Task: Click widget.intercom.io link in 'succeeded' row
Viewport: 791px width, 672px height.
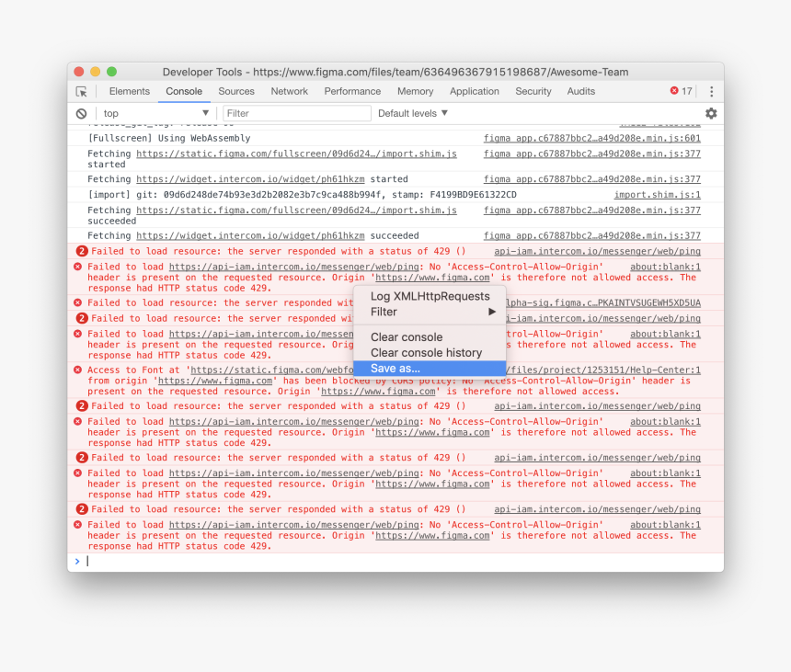Action: [x=250, y=235]
